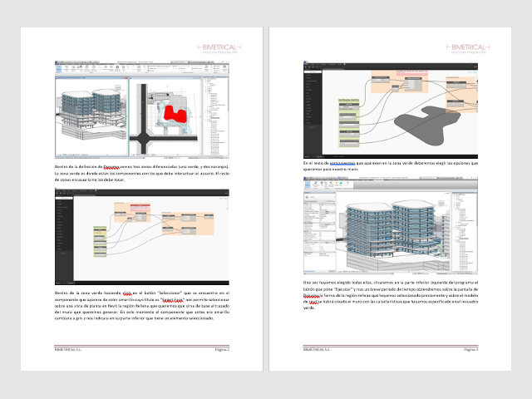
Task: Click the BIMETRICAL logo on the right page
Action: tap(468, 48)
